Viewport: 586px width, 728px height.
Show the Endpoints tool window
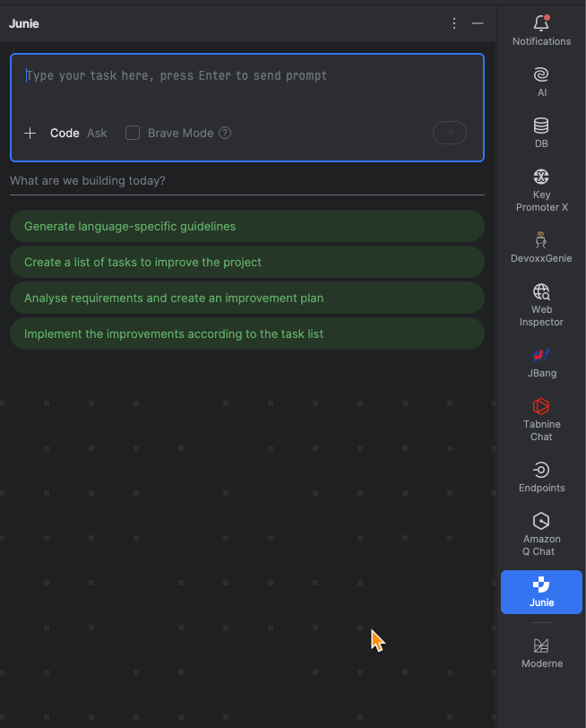coord(541,477)
